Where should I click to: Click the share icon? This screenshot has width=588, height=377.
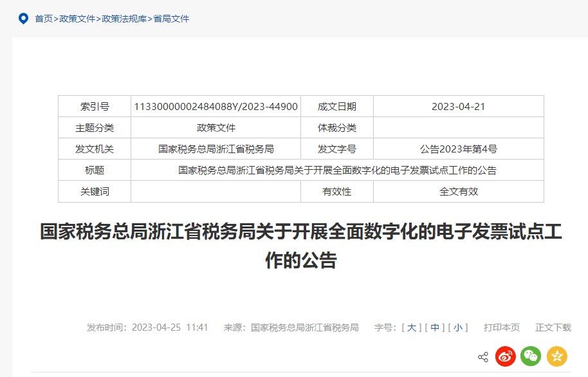coord(483,356)
